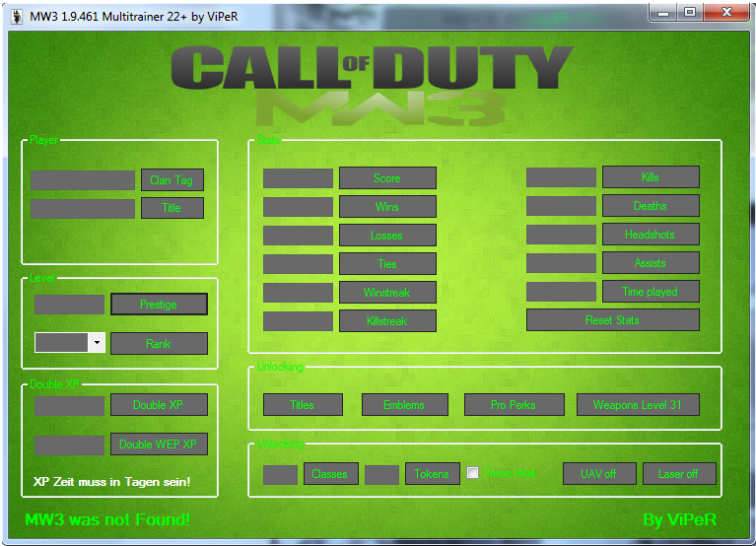Set the Headshots stat button

point(651,235)
